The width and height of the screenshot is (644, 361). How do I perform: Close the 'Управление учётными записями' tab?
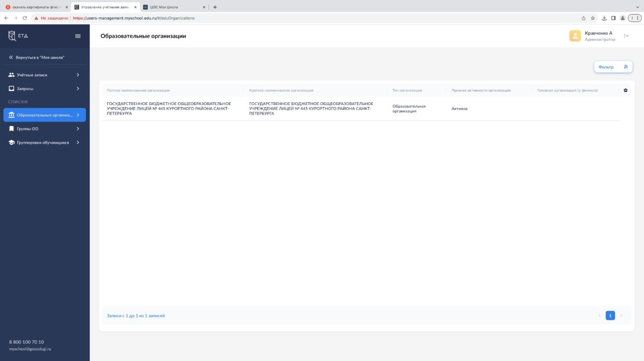tap(135, 7)
